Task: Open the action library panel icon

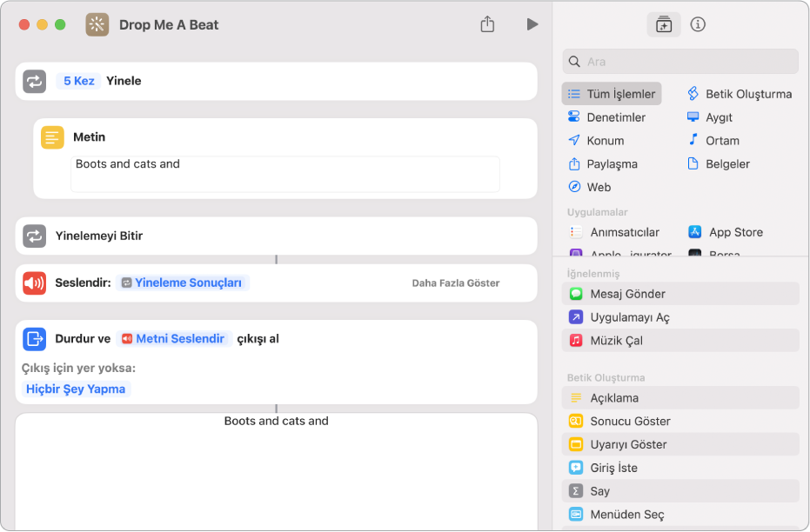Action: pyautogui.click(x=663, y=24)
